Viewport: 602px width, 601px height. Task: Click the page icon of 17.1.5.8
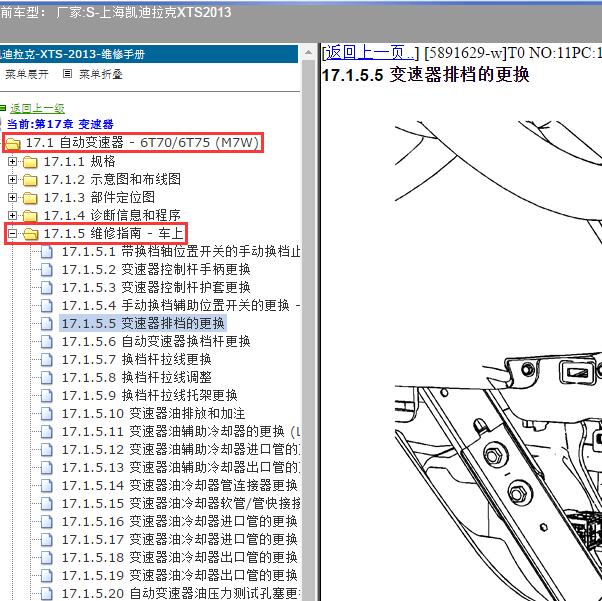click(x=47, y=378)
